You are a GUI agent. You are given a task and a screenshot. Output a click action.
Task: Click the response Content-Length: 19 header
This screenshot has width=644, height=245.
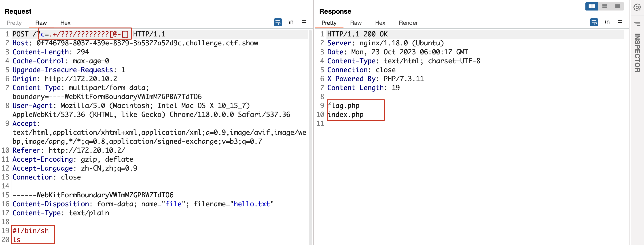click(x=364, y=88)
